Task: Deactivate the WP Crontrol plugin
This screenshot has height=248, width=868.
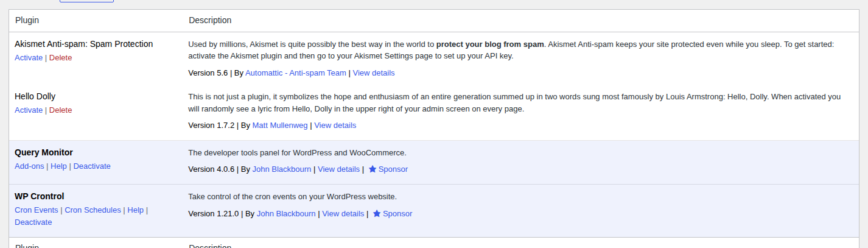Action: click(x=33, y=222)
